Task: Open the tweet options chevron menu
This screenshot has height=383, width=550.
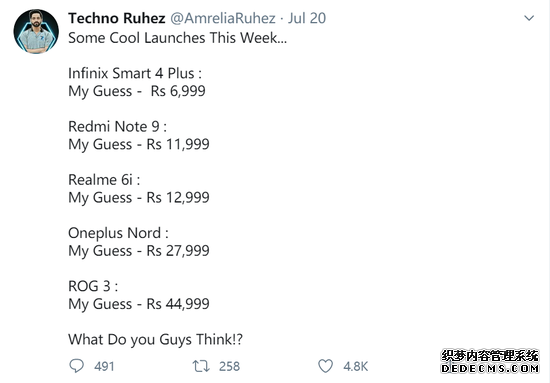Action: click(x=529, y=18)
